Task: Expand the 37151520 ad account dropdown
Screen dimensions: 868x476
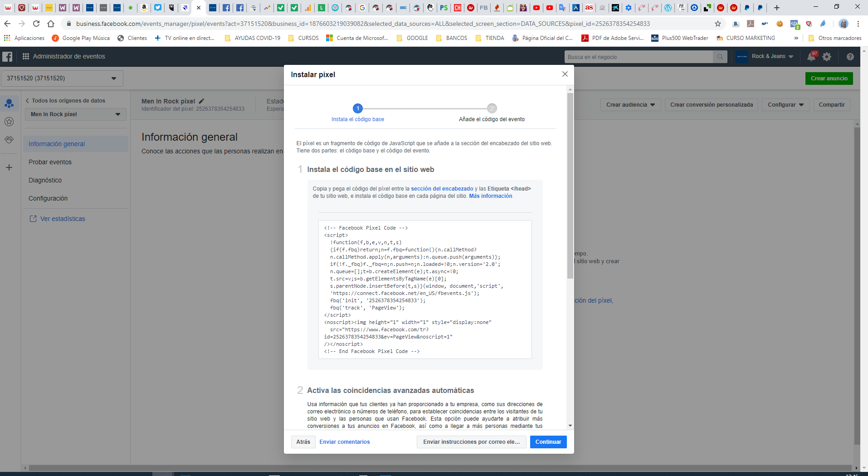Action: pyautogui.click(x=62, y=79)
